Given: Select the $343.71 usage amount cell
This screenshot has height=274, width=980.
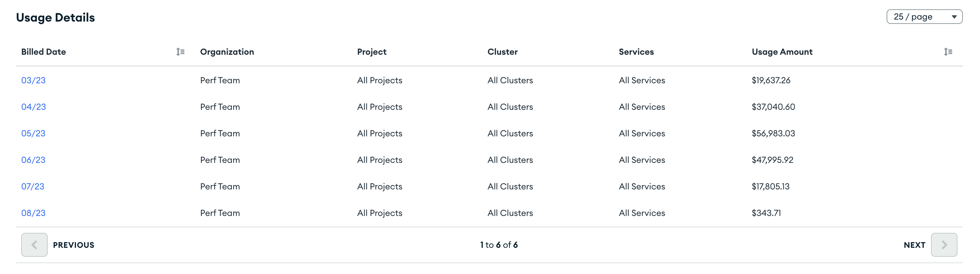Looking at the screenshot, I should 766,213.
